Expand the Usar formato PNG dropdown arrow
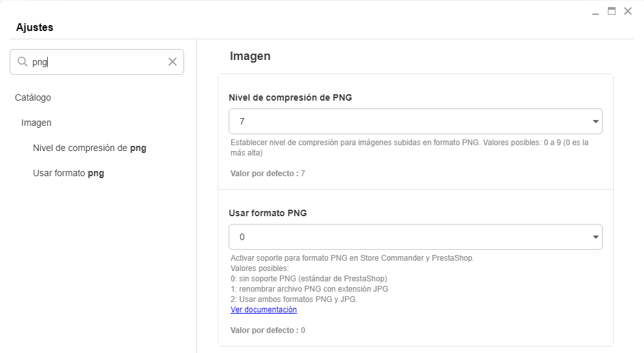Image resolution: width=644 pixels, height=353 pixels. 595,237
